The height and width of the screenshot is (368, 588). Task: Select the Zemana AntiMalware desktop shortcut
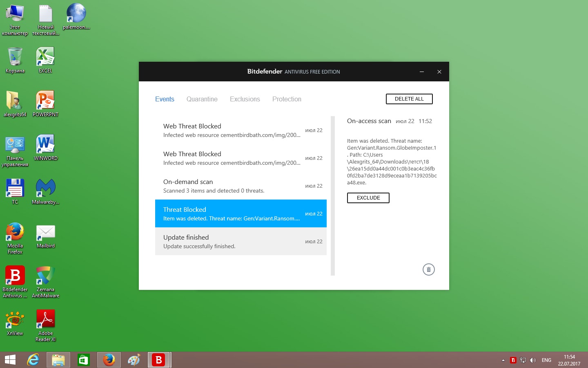click(45, 282)
